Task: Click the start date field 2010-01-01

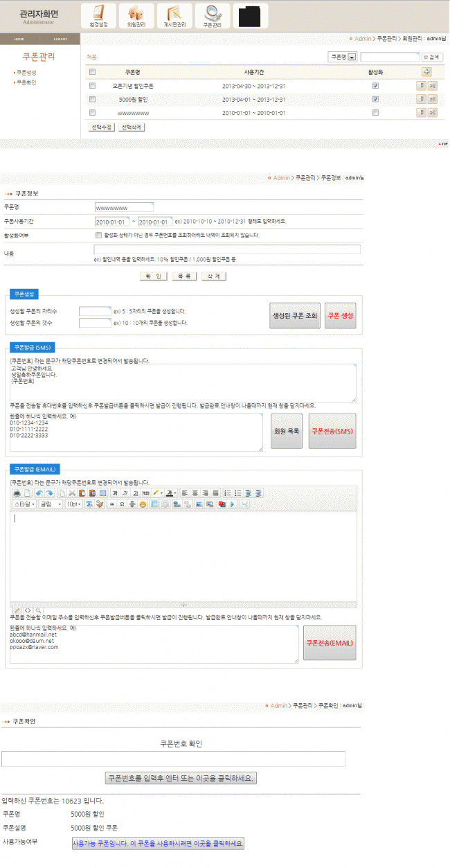Action: point(111,222)
